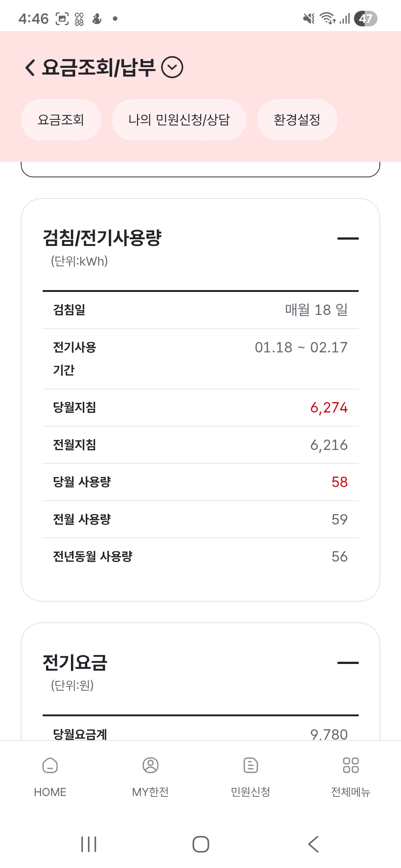Tap the 검침/전기사용량 section title

102,238
